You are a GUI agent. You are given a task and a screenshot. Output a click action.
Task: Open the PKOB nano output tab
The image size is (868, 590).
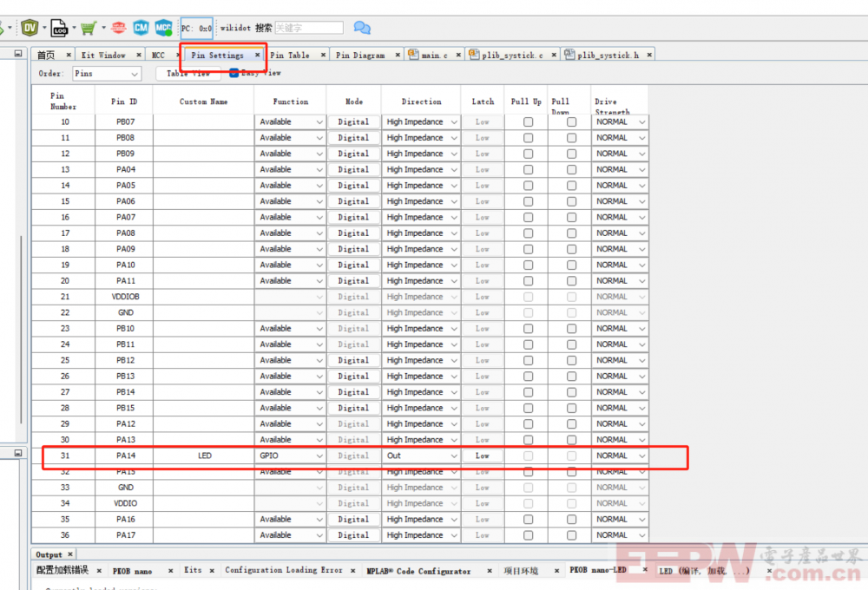[132, 571]
